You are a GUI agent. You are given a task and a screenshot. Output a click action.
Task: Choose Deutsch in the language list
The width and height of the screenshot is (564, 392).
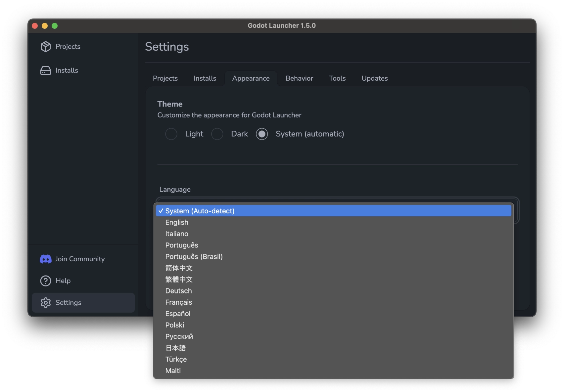178,291
